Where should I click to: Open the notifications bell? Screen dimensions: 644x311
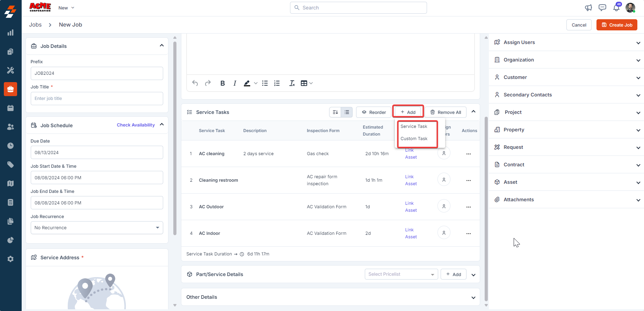[616, 8]
